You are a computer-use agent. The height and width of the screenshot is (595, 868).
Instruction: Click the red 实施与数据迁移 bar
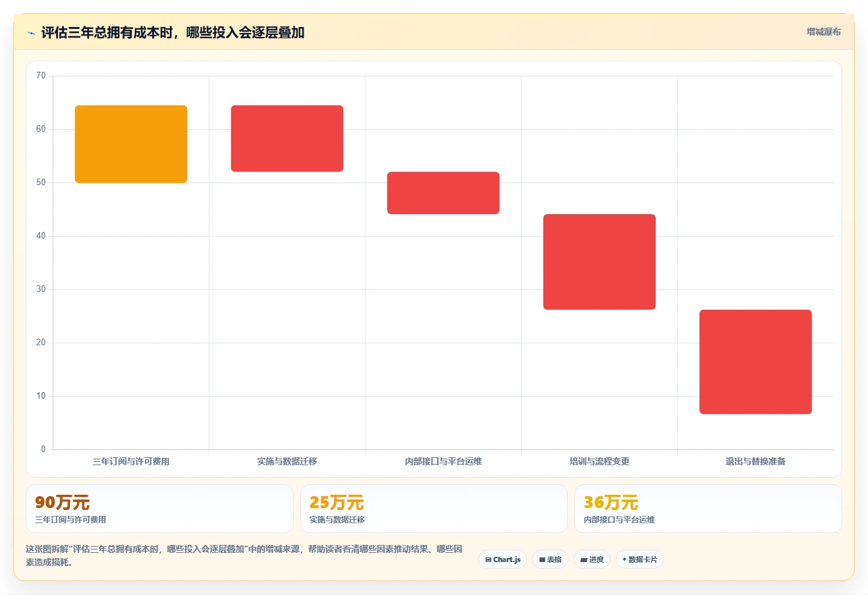click(x=287, y=138)
